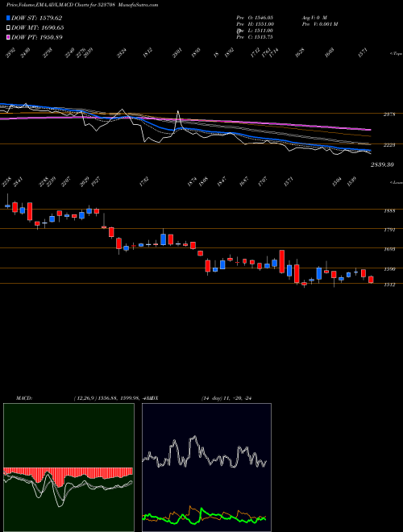Click the 'Pre O: 1546.05' value
Viewport: 403px width, 532px height.
point(255,17)
